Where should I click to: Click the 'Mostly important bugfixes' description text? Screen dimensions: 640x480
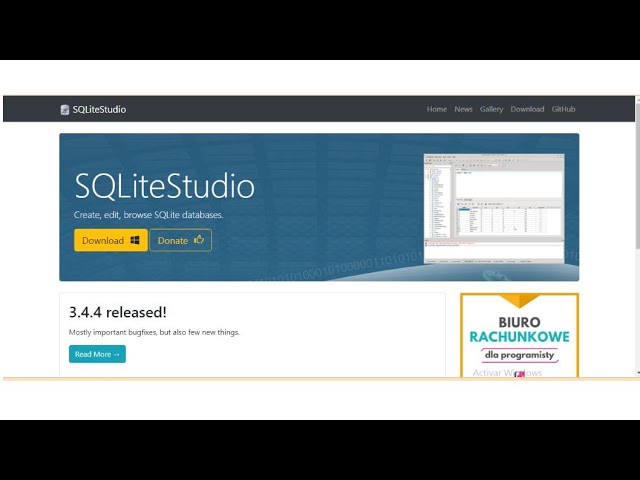pos(154,332)
